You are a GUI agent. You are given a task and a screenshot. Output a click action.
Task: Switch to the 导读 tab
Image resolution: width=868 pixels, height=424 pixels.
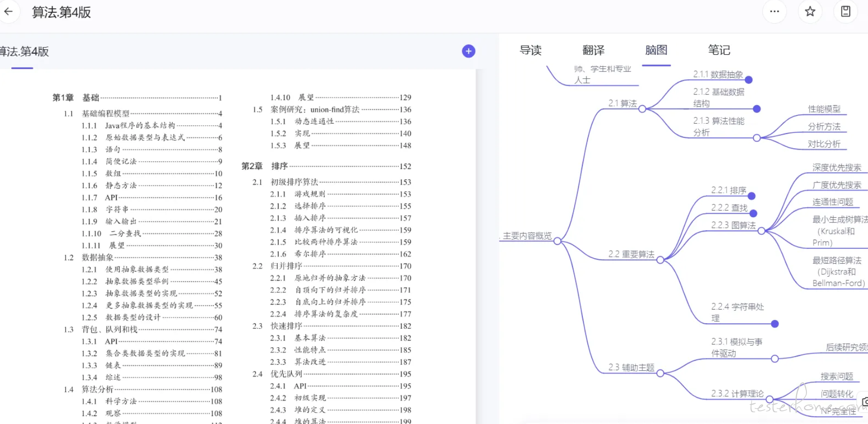tap(531, 50)
